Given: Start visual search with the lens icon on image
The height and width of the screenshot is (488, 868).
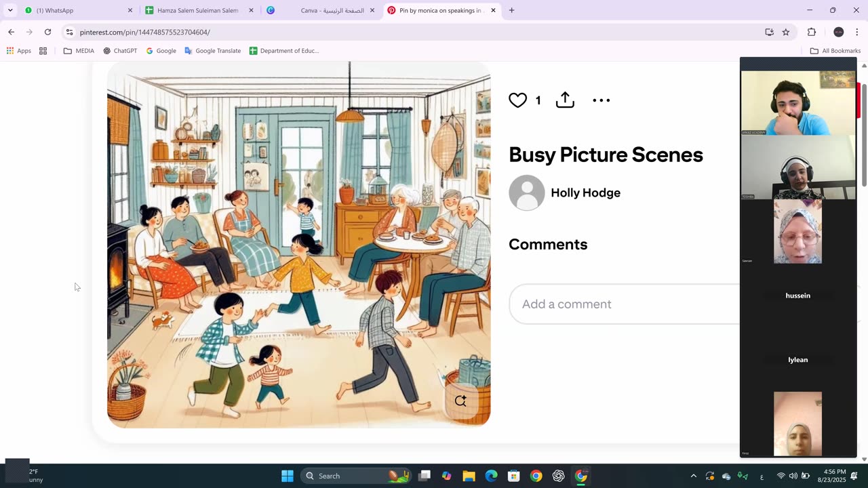Looking at the screenshot, I should (x=460, y=401).
